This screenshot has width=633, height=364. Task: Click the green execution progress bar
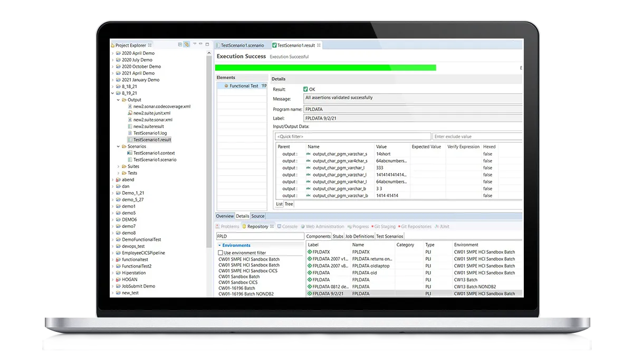click(325, 68)
